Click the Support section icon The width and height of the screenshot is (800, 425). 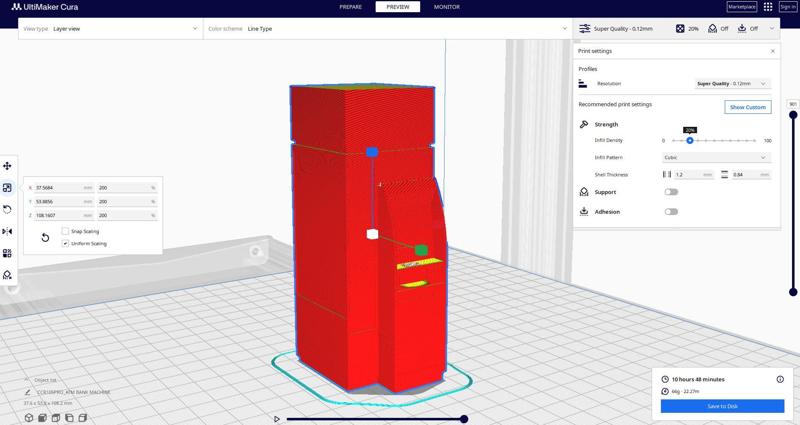(x=584, y=192)
